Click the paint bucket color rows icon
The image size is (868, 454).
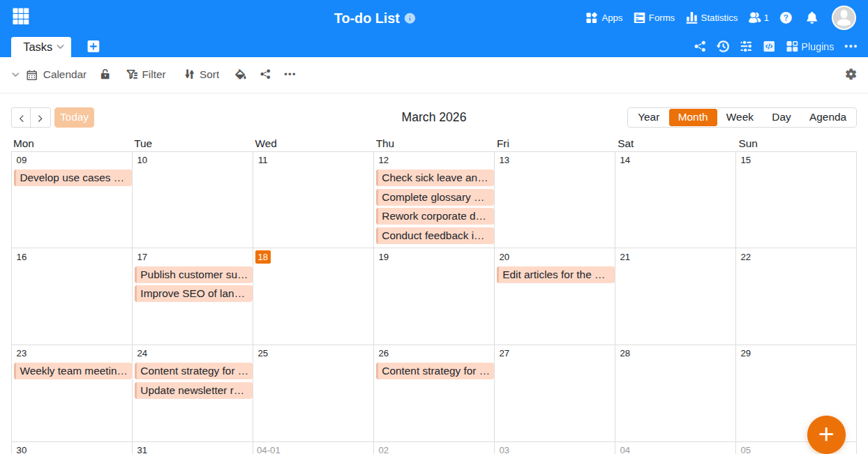(241, 75)
